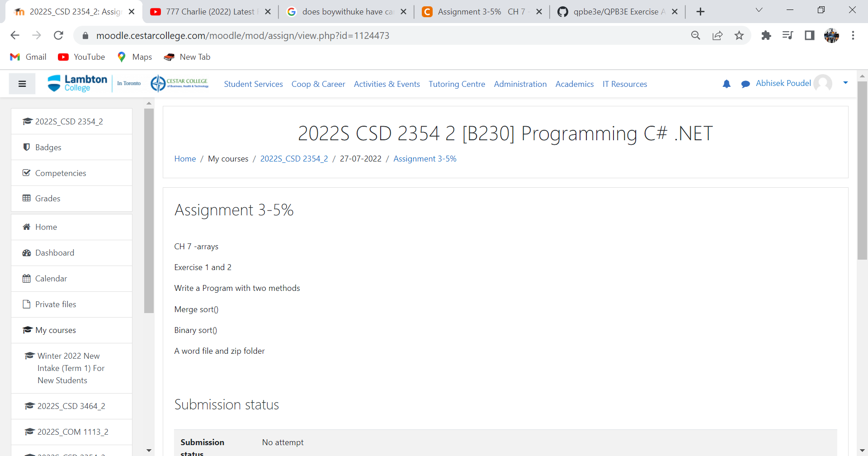The height and width of the screenshot is (456, 868).
Task: Click the browser profile avatar picture
Action: click(831, 35)
